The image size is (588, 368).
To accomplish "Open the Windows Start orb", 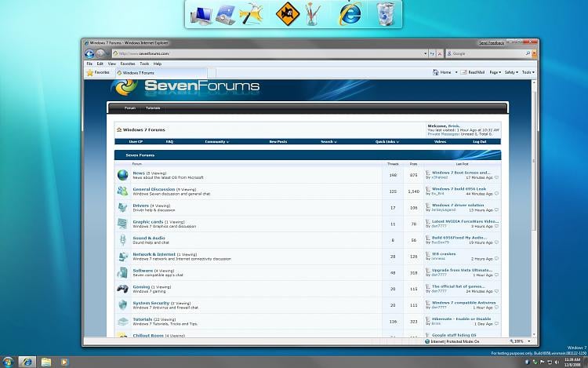I will coord(8,362).
